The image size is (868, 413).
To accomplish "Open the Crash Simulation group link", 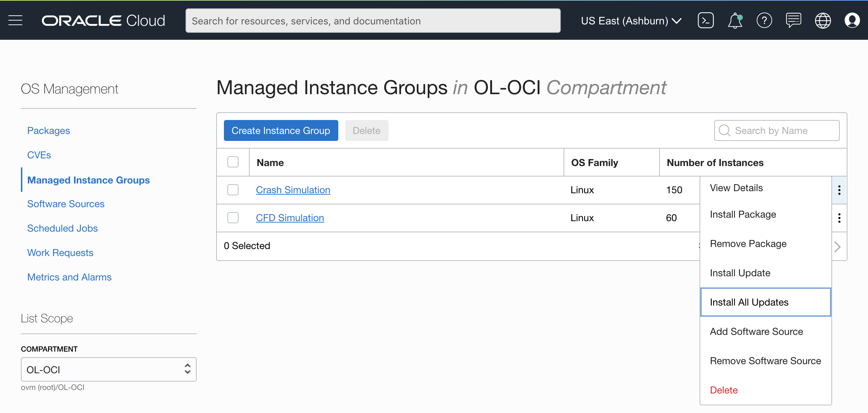I will point(293,190).
